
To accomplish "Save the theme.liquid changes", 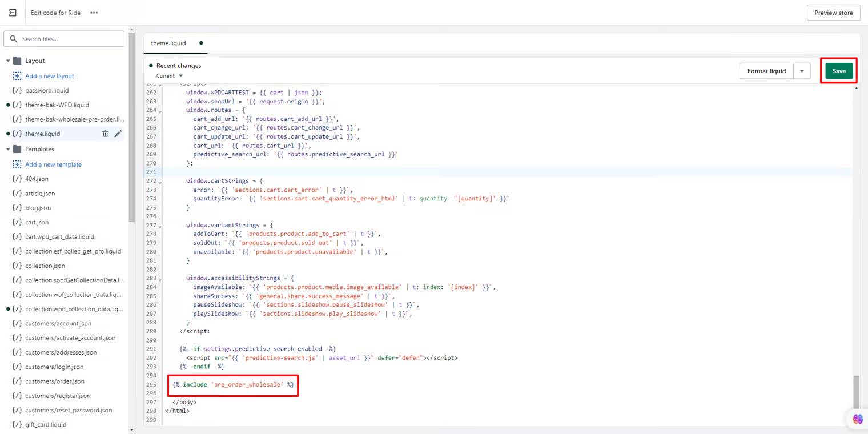I will coord(839,71).
